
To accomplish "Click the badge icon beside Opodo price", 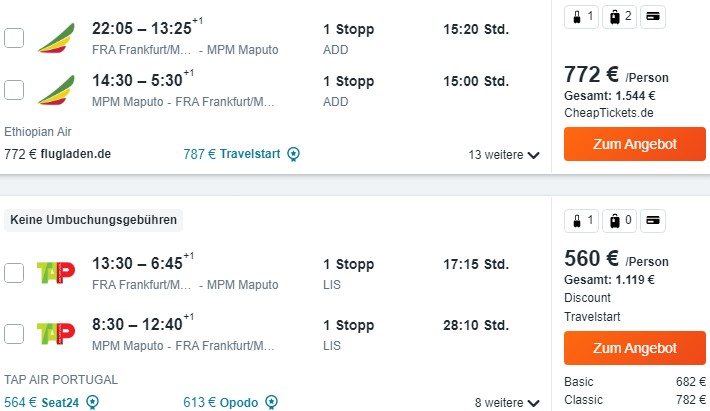I will (x=271, y=402).
